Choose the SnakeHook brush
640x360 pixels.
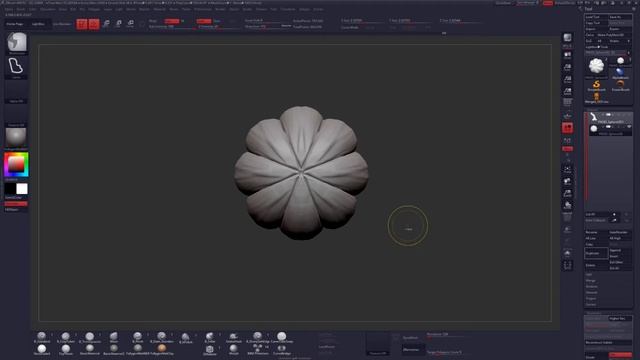pyautogui.click(x=233, y=337)
